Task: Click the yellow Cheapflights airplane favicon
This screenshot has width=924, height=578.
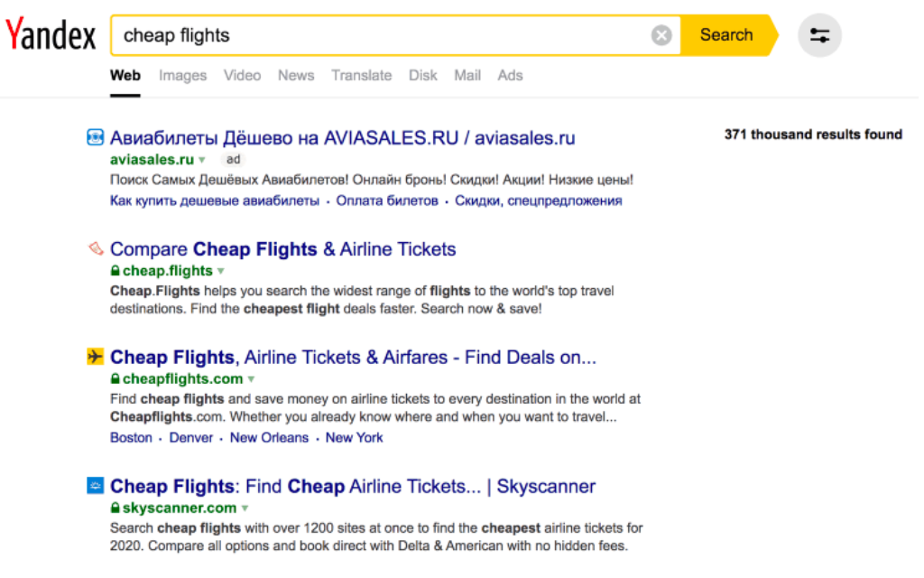Action: coord(95,357)
